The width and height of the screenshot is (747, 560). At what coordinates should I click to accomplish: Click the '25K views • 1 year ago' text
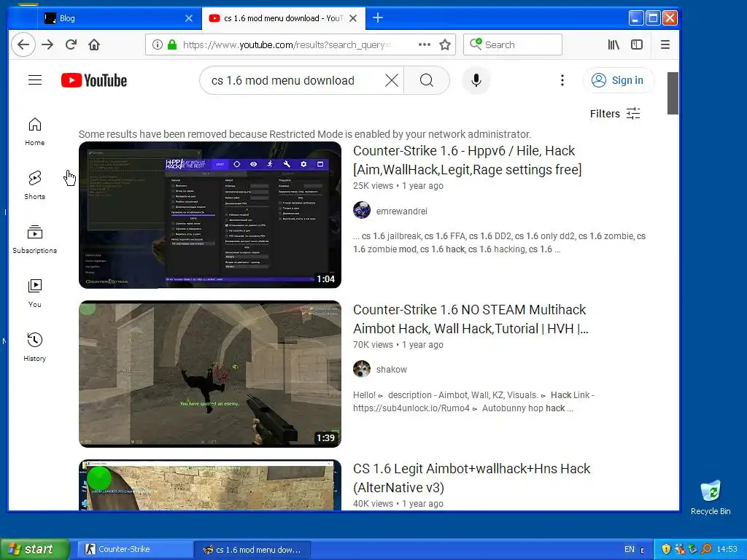coord(398,186)
